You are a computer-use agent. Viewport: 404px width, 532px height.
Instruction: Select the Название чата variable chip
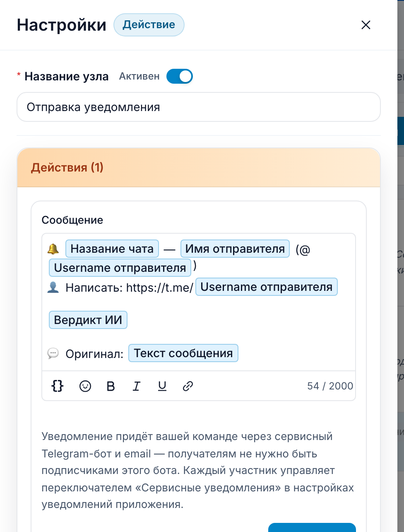click(x=112, y=249)
